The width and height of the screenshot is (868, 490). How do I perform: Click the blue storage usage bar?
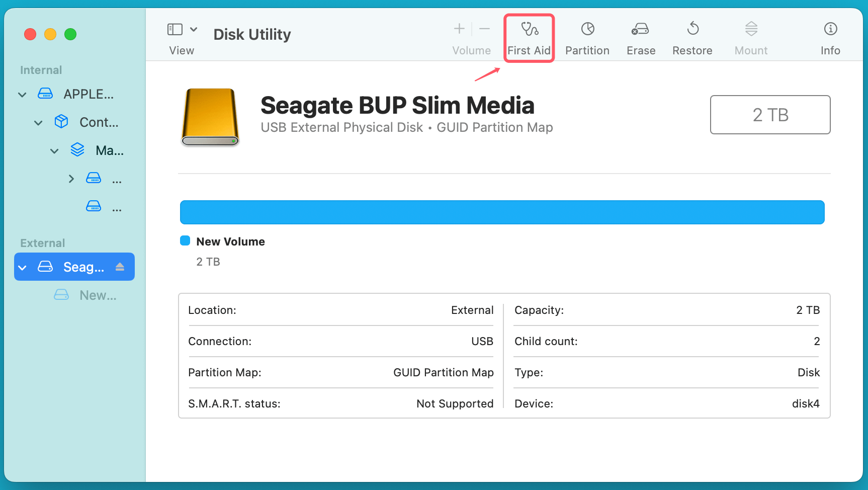pos(502,212)
